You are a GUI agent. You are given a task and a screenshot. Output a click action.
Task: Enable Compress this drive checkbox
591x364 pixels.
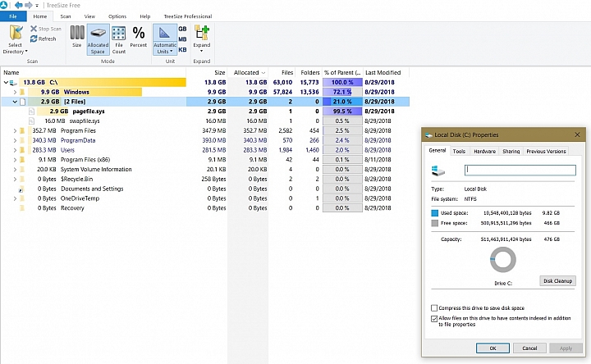pyautogui.click(x=434, y=308)
